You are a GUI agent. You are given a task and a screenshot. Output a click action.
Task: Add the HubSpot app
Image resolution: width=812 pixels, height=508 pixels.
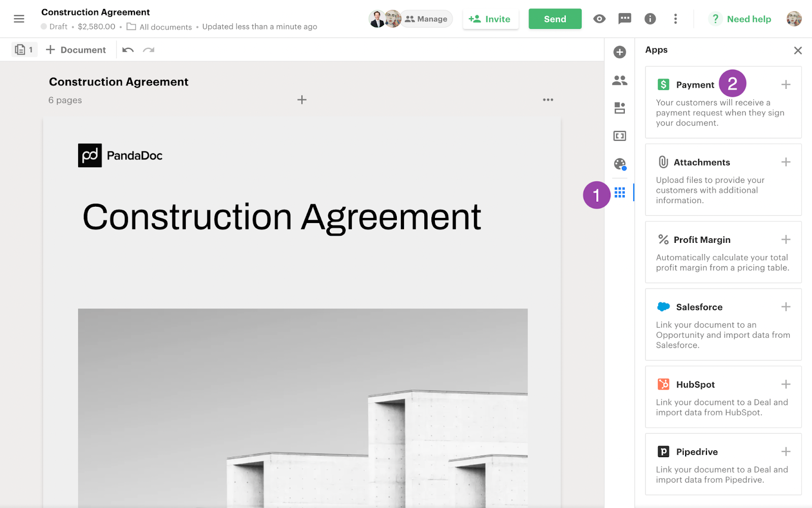[786, 384]
